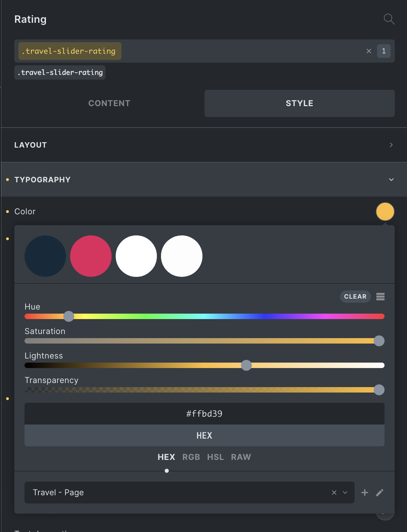This screenshot has height=532, width=407.
Task: Click the class count badge showing 1
Action: (384, 51)
